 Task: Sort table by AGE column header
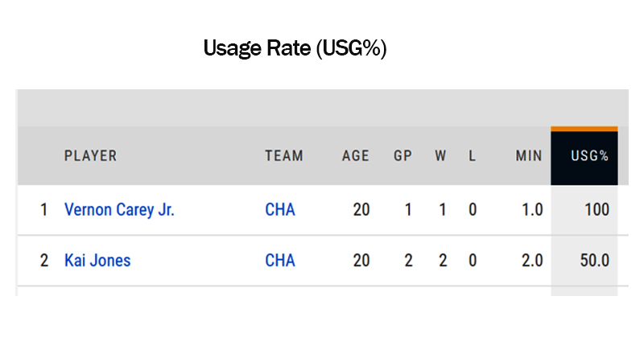[356, 156]
